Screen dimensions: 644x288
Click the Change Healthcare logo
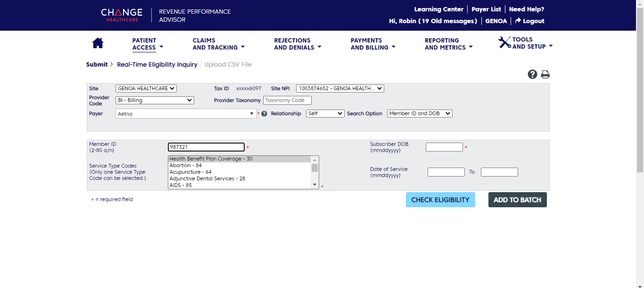[x=122, y=15]
